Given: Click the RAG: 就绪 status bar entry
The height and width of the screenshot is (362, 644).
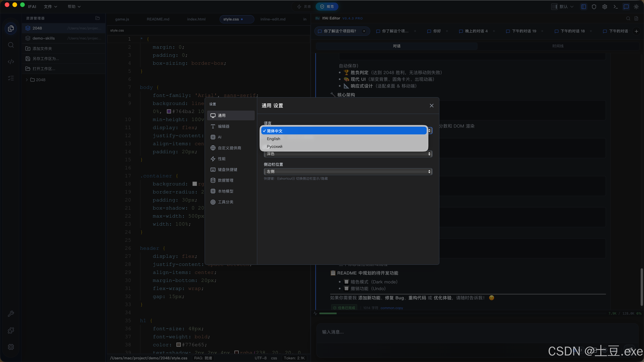Looking at the screenshot, I should 203,358.
